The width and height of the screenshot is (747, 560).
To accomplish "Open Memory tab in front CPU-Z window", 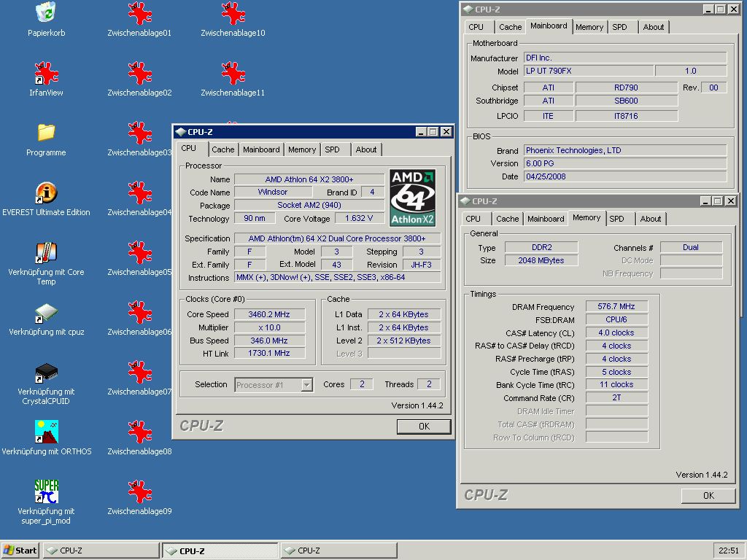I will [302, 149].
